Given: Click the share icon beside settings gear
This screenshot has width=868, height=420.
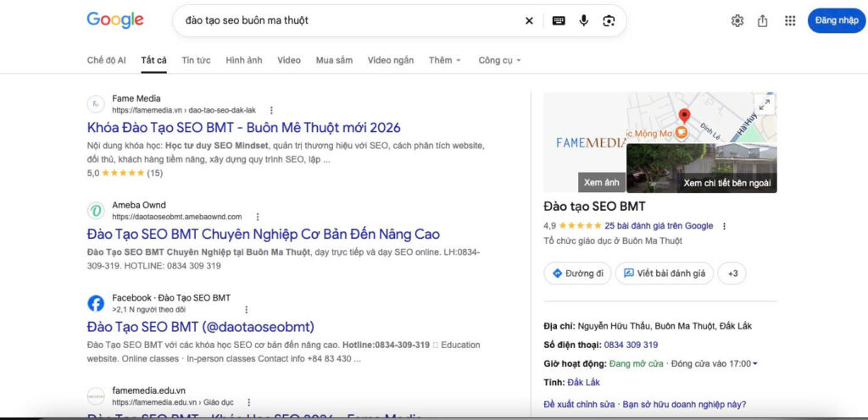Looking at the screenshot, I should [763, 21].
